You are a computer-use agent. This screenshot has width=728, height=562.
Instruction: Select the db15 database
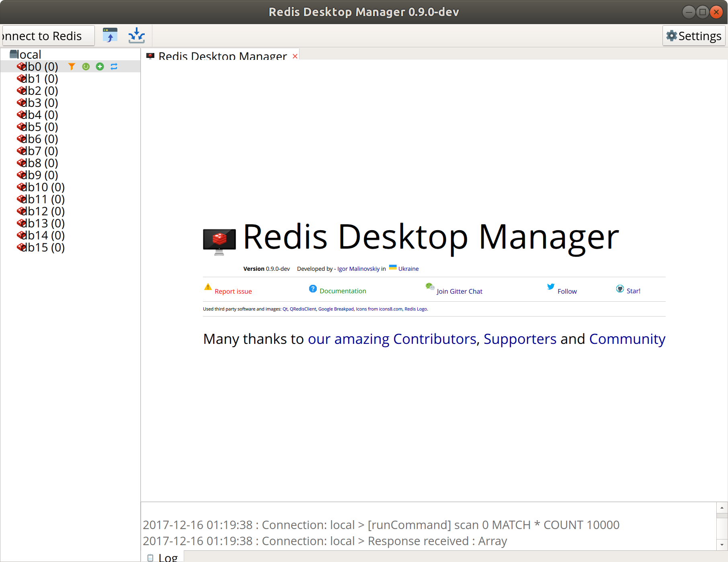click(x=40, y=247)
